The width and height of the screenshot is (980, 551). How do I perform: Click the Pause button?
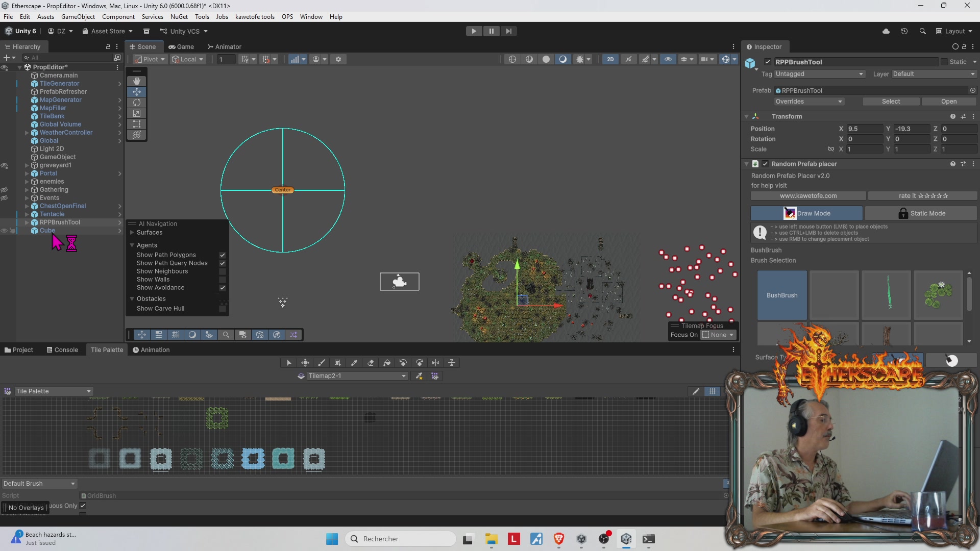pos(492,31)
